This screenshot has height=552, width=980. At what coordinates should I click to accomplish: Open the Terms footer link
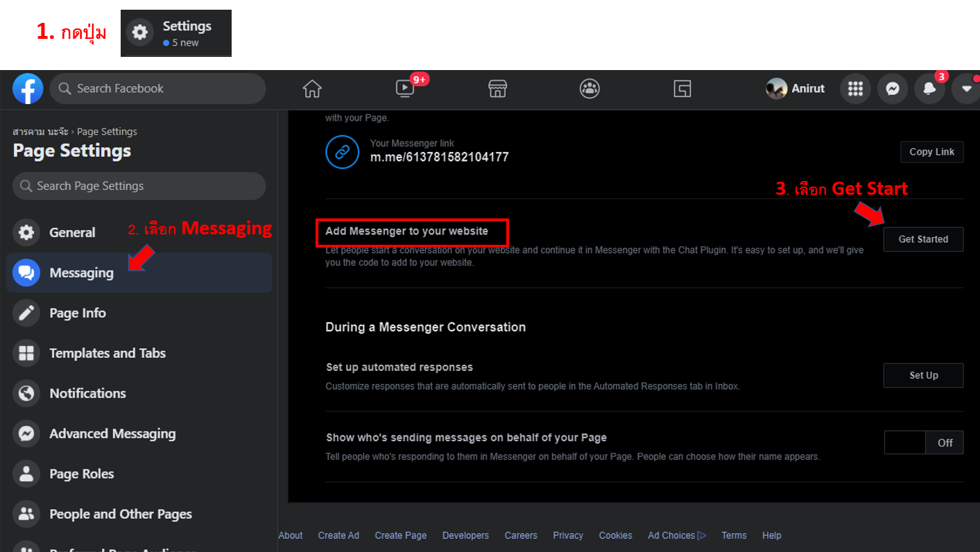click(x=734, y=535)
